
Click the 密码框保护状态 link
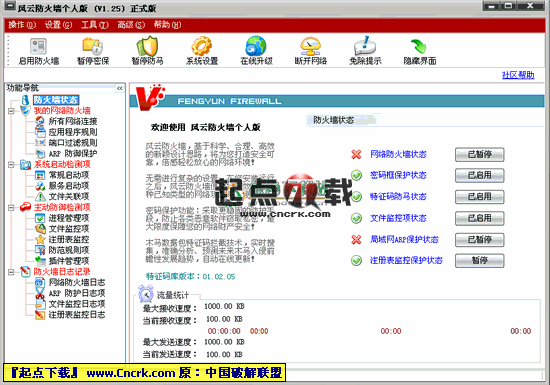pos(398,175)
